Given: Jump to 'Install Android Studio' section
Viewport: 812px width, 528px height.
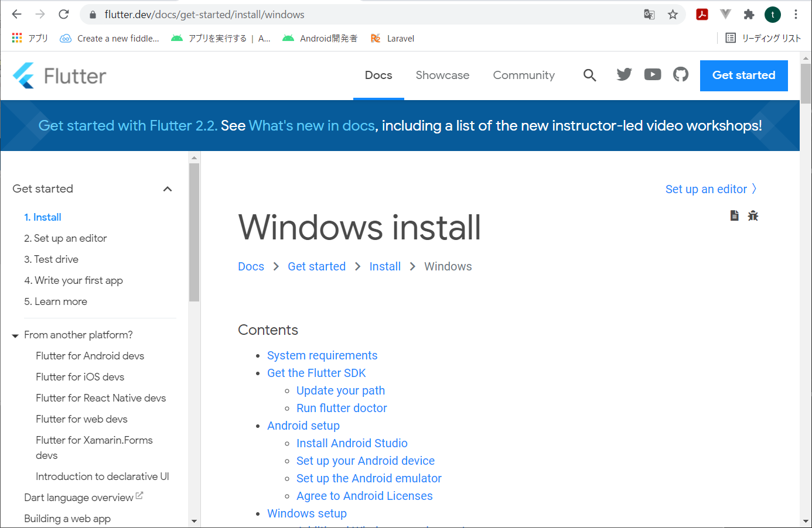Looking at the screenshot, I should (x=352, y=443).
